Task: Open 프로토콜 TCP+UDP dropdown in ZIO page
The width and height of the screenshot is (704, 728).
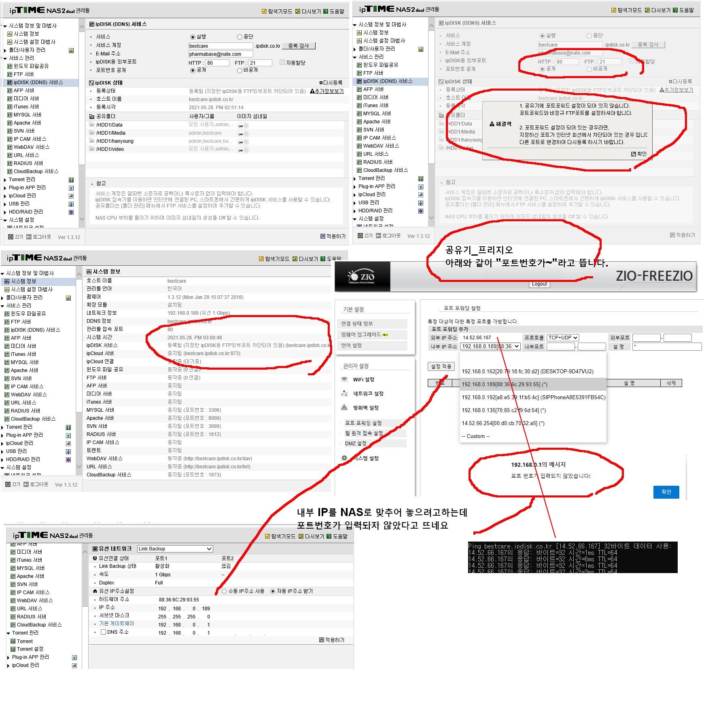Action: point(563,338)
